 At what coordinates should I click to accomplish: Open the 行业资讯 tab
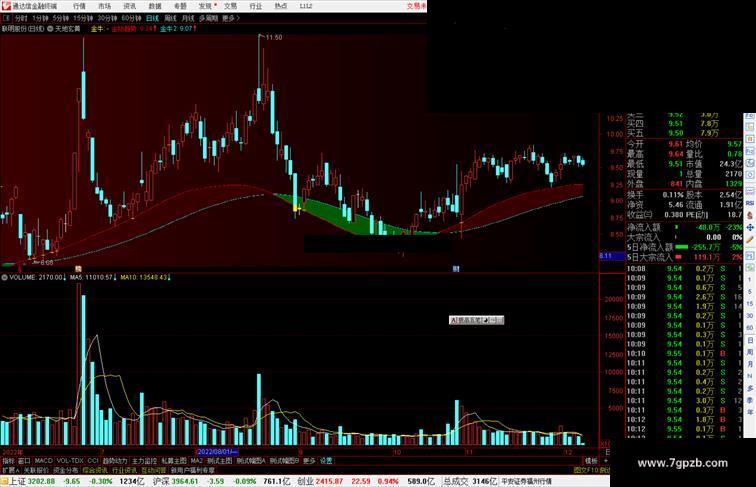124,470
